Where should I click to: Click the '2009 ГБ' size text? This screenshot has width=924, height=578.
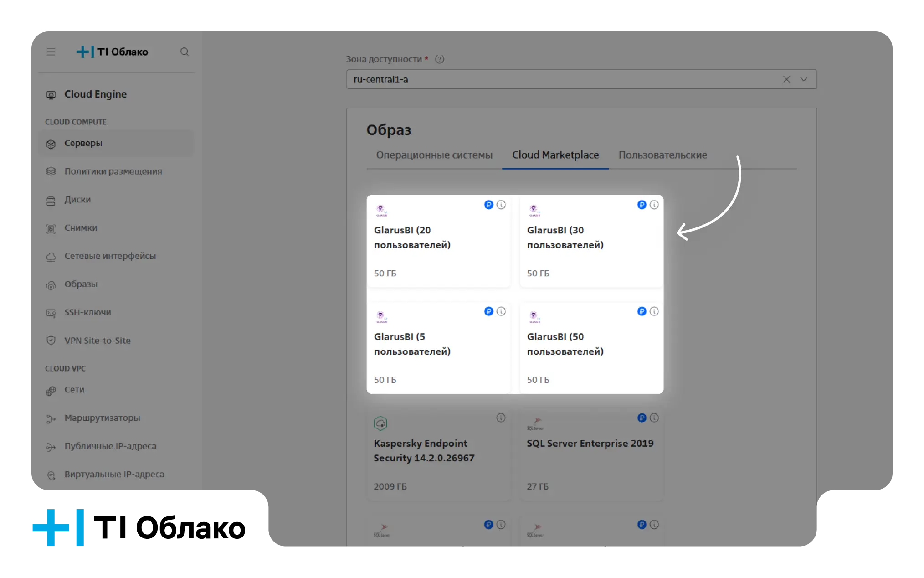(x=390, y=487)
